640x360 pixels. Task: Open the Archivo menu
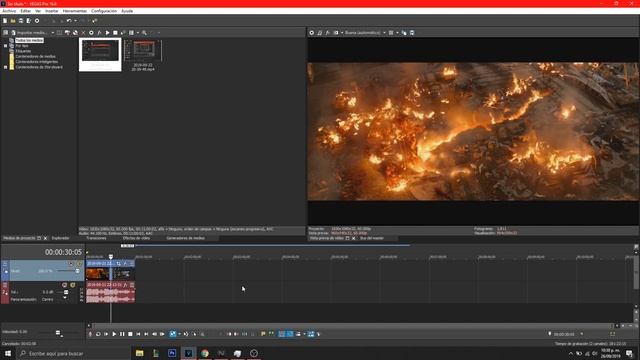[9, 11]
